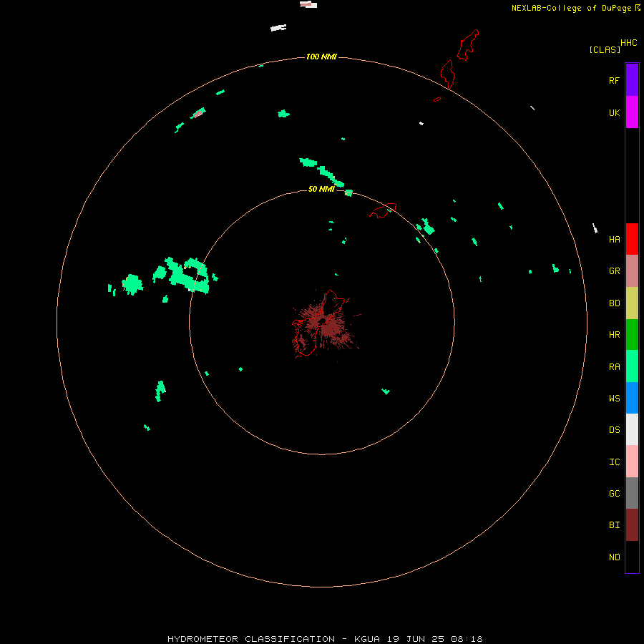The image size is (644, 644).
Task: Click the WS legend label
Action: (x=614, y=399)
